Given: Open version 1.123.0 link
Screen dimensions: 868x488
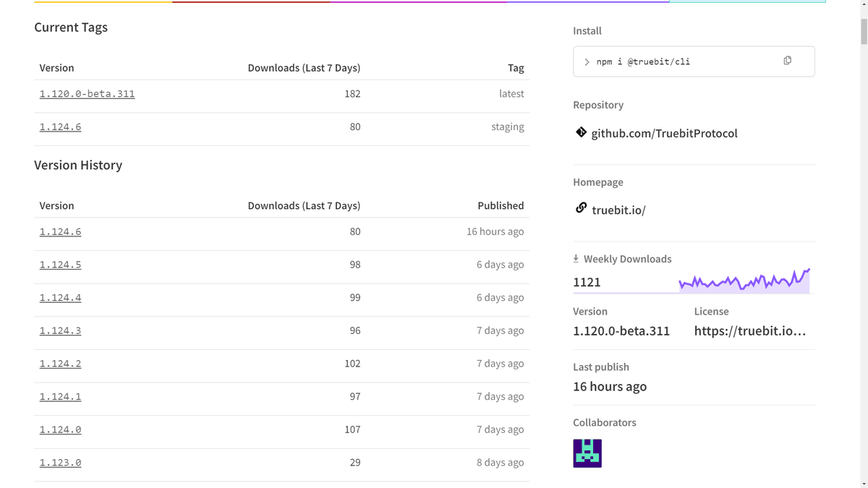Looking at the screenshot, I should pyautogui.click(x=60, y=463).
